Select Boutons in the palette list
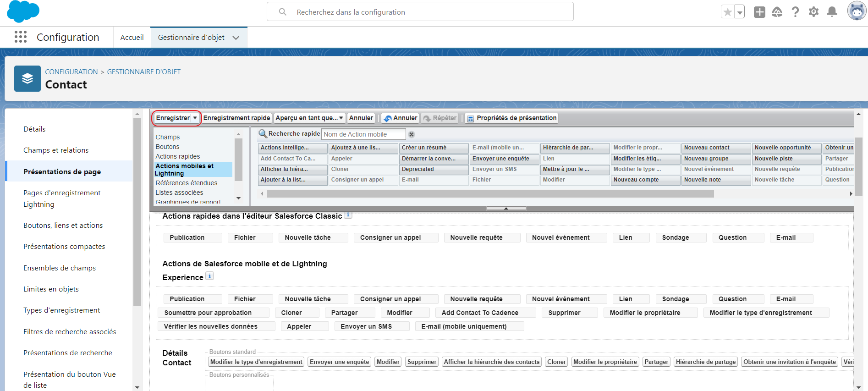 [x=168, y=147]
